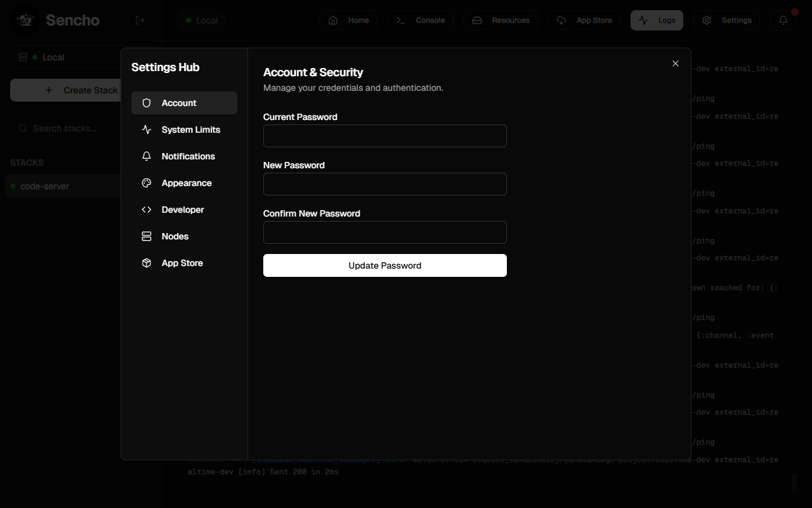Image resolution: width=812 pixels, height=508 pixels.
Task: Click the Sencho logo icon
Action: [25, 20]
